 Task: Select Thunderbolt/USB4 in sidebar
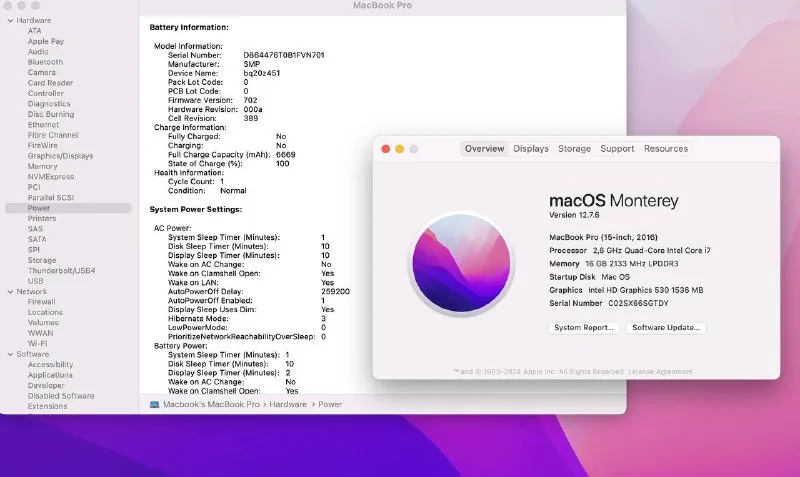pos(61,270)
